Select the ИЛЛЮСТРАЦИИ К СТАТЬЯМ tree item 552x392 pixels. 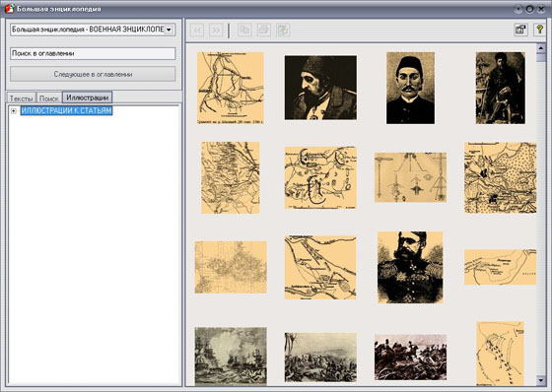coord(67,110)
